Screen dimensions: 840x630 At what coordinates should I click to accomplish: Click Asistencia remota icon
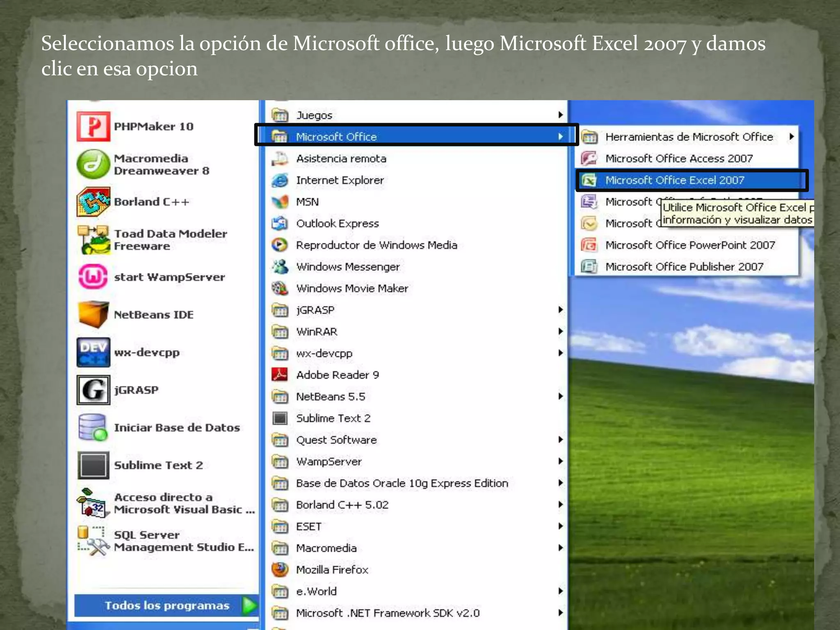(x=280, y=159)
